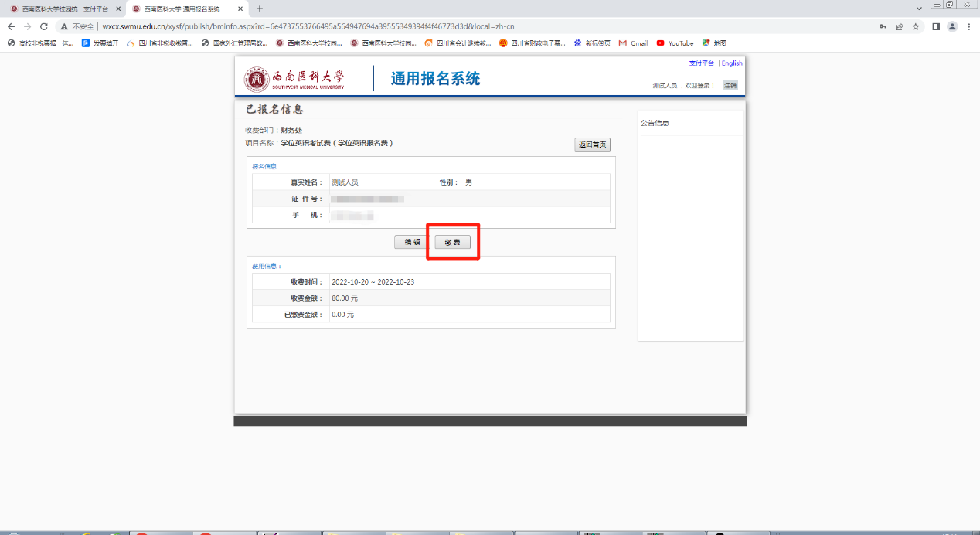Open Chrome three-dot menu
Viewport: 980px width, 535px height.
969,26
